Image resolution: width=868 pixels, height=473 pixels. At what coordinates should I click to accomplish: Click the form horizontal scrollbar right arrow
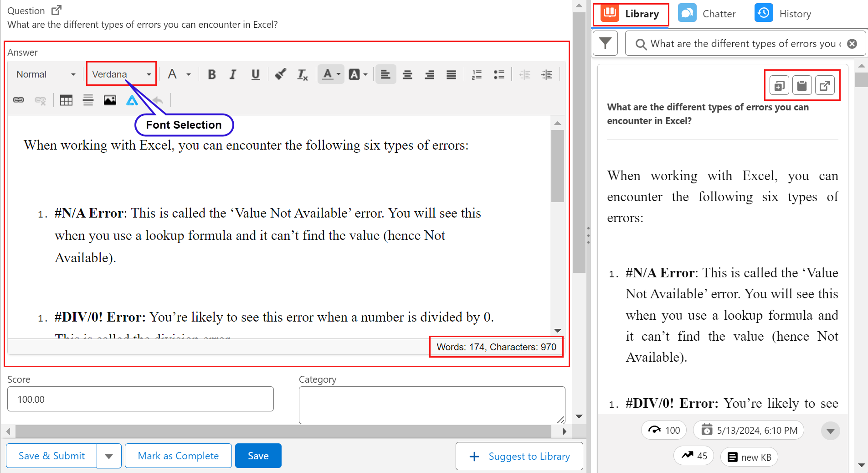[565, 431]
